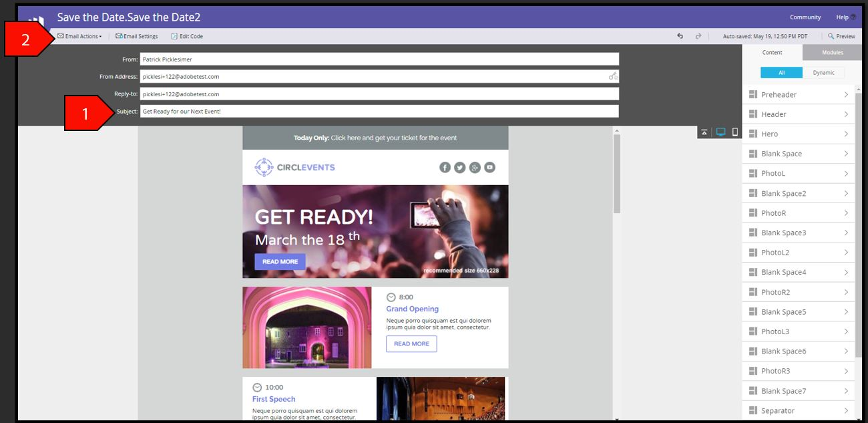
Task: Expand the PhotoR3 section chevron
Action: coord(846,372)
